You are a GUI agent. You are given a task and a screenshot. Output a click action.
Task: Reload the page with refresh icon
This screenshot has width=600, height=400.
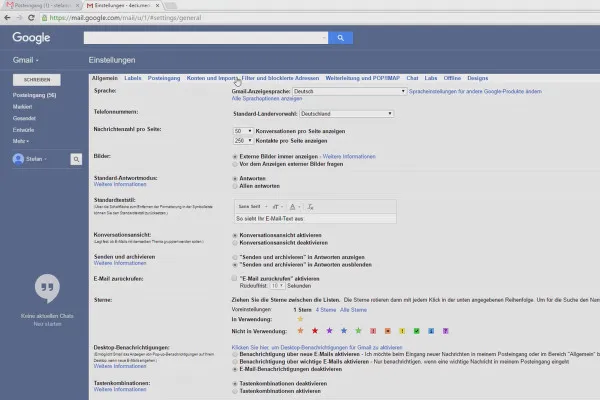(x=31, y=18)
